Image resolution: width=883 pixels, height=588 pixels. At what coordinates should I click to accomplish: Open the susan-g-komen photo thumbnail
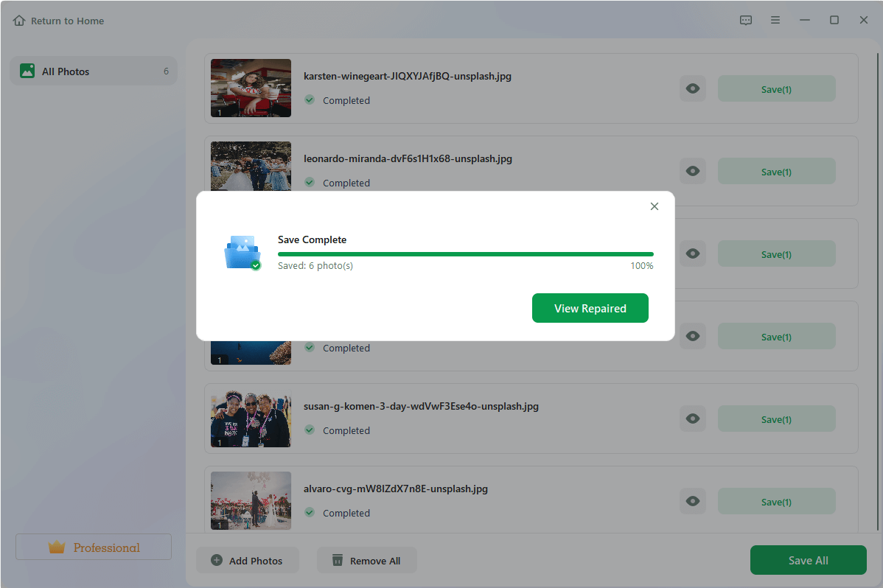click(251, 418)
